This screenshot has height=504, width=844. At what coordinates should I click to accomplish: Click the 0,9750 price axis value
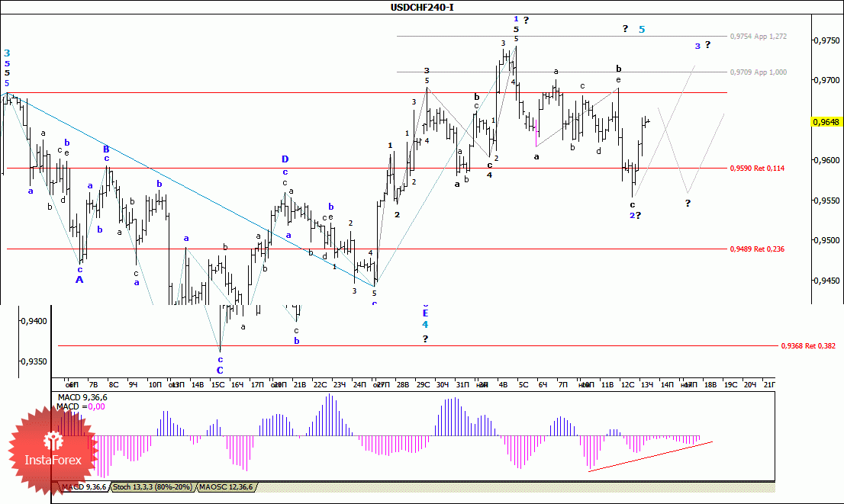tap(827, 40)
